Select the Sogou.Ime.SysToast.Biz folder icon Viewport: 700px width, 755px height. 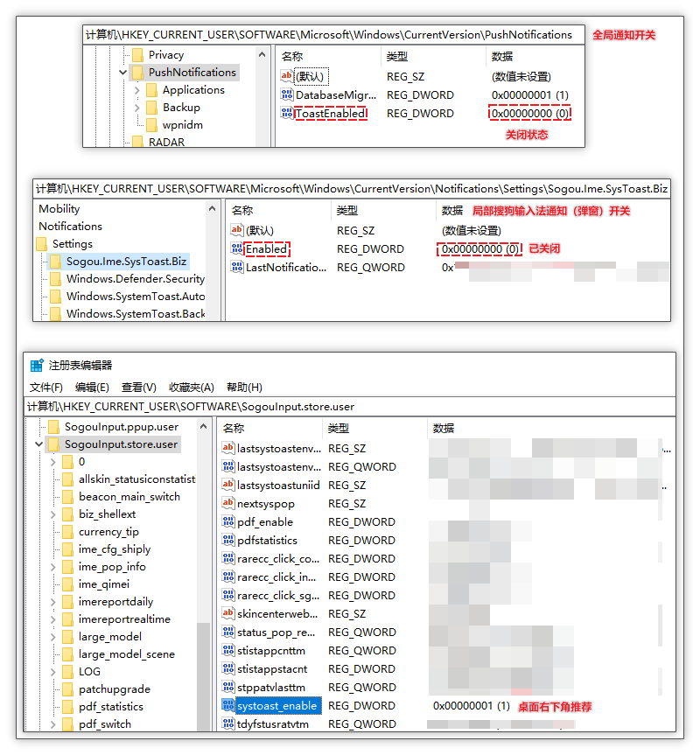click(x=55, y=261)
